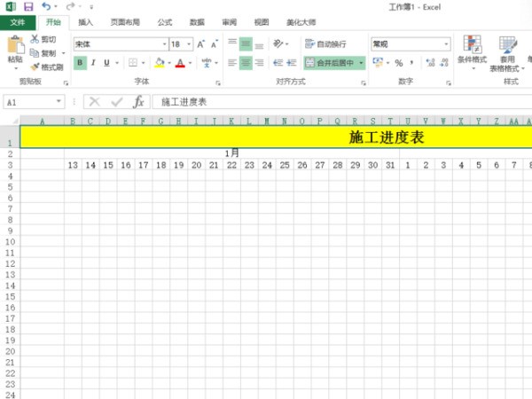532x399 pixels.
Task: Toggle Bold formatting
Action: point(80,63)
